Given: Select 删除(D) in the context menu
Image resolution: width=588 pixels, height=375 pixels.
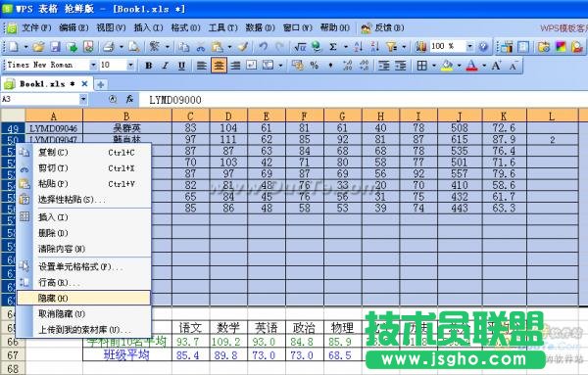Looking at the screenshot, I should click(x=83, y=233).
